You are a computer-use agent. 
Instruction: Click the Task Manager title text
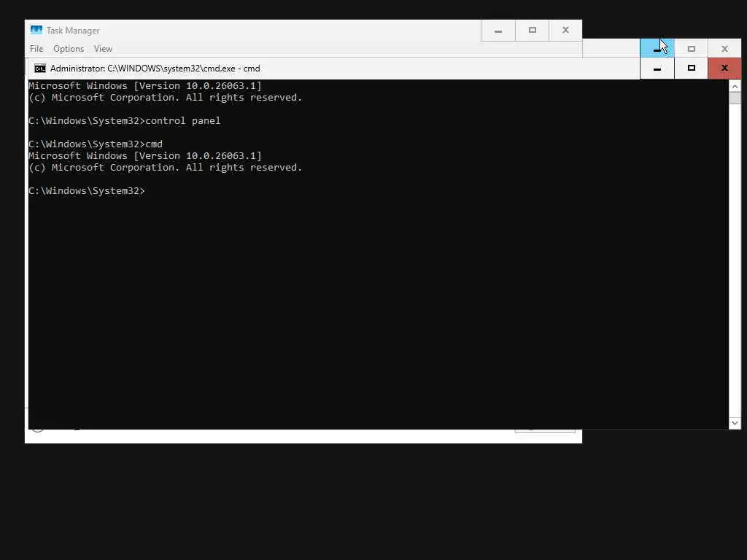(x=73, y=31)
